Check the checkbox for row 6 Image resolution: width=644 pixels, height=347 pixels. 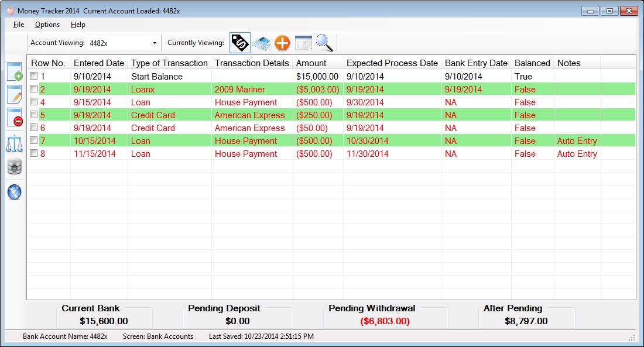pos(34,128)
